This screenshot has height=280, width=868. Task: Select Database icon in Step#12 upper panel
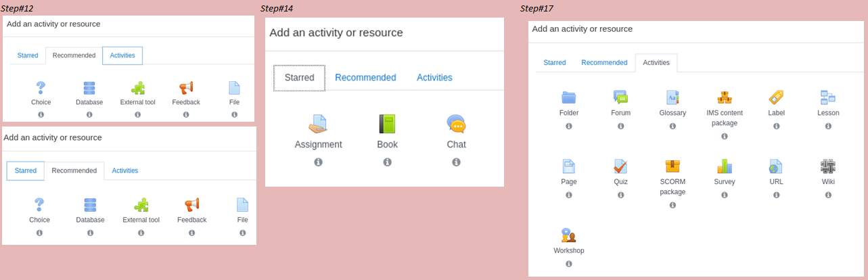(x=89, y=88)
